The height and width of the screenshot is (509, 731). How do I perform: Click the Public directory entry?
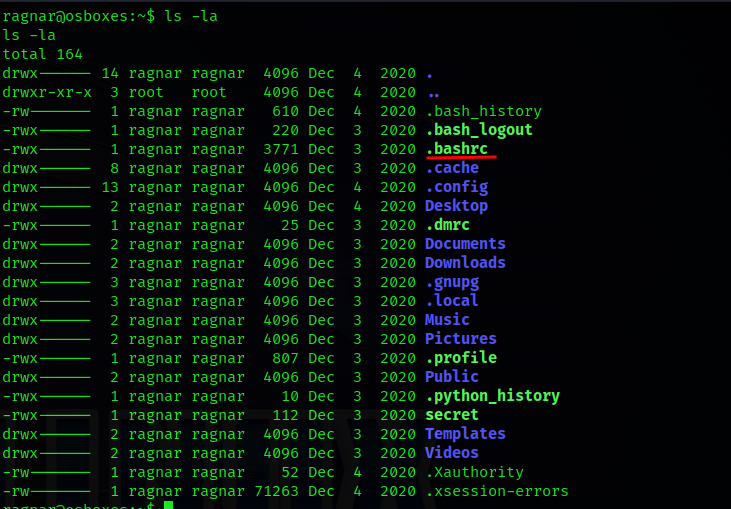[x=451, y=377]
